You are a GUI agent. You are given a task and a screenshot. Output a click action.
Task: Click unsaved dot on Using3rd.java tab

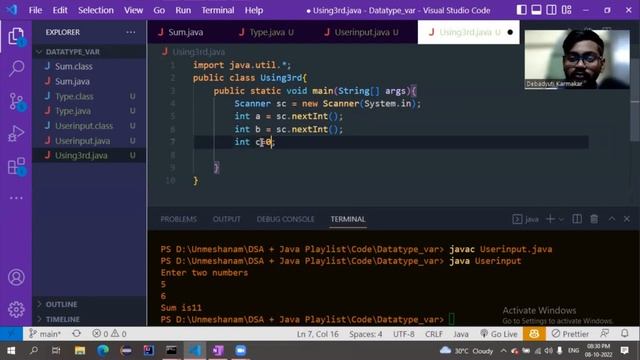click(x=510, y=32)
